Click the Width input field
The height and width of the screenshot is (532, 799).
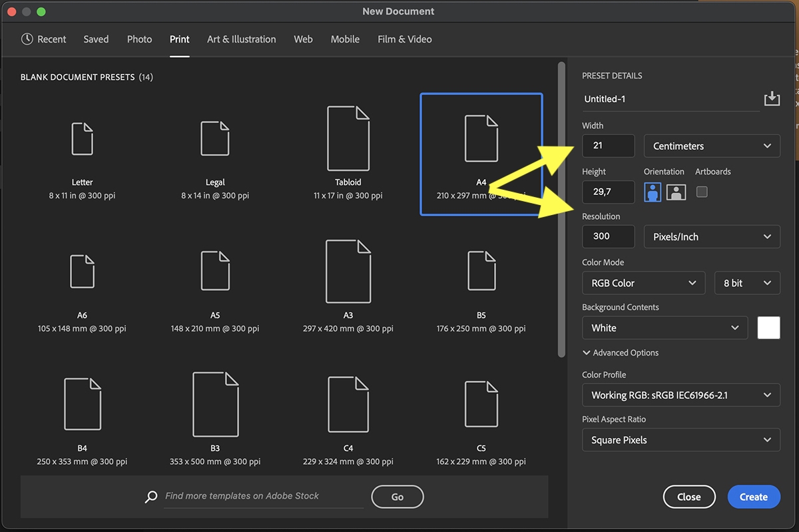(x=608, y=146)
